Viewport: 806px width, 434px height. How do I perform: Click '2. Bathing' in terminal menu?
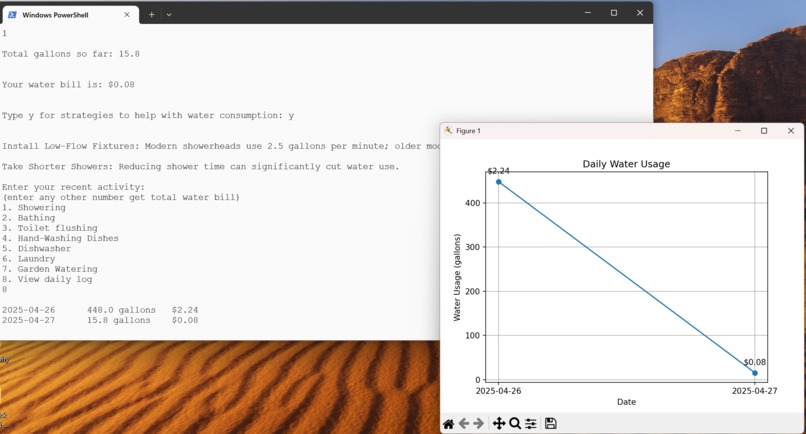tap(28, 218)
